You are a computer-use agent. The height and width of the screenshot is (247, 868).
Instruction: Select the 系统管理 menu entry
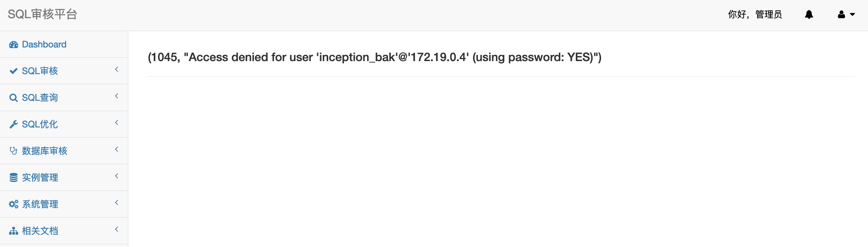pyautogui.click(x=40, y=204)
